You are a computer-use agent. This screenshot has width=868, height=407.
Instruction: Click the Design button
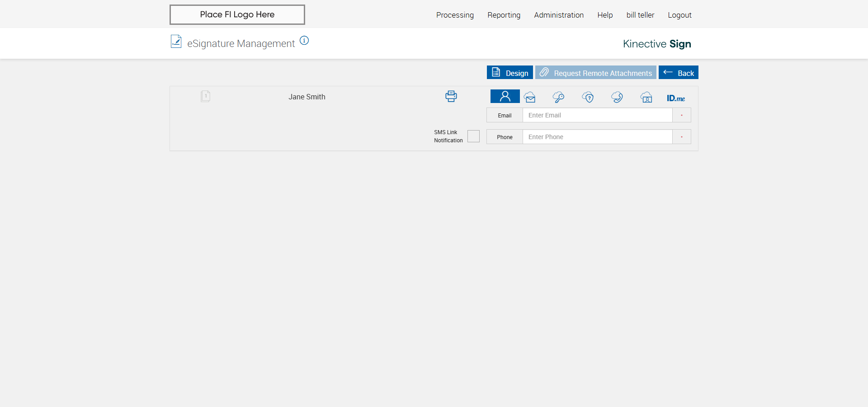pyautogui.click(x=510, y=72)
